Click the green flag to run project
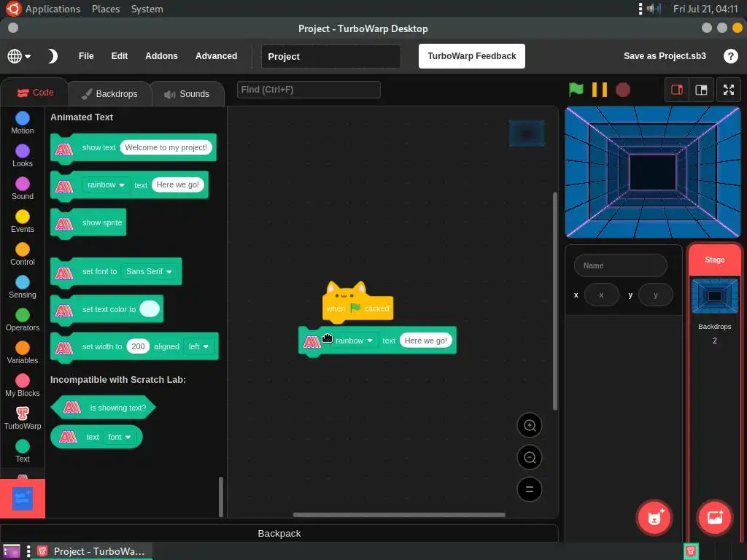The height and width of the screenshot is (560, 747). 576,90
